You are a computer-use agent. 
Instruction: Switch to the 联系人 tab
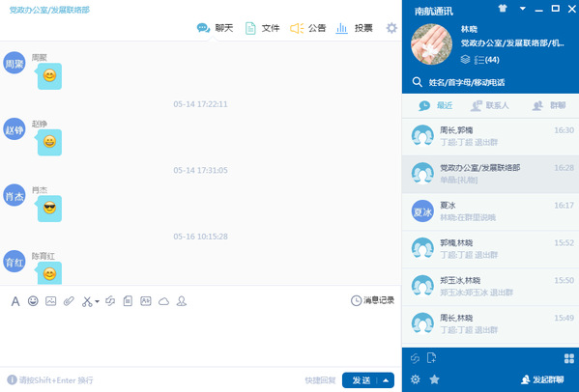[x=490, y=105]
